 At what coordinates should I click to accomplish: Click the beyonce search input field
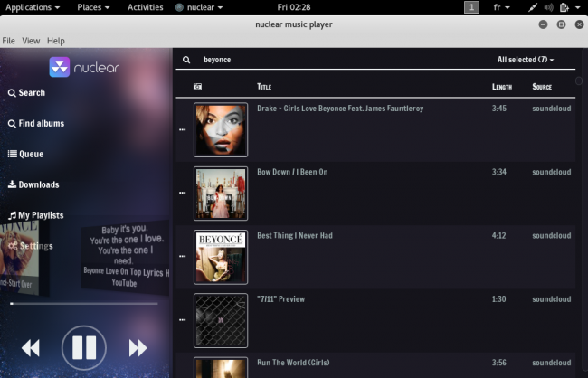click(x=345, y=60)
